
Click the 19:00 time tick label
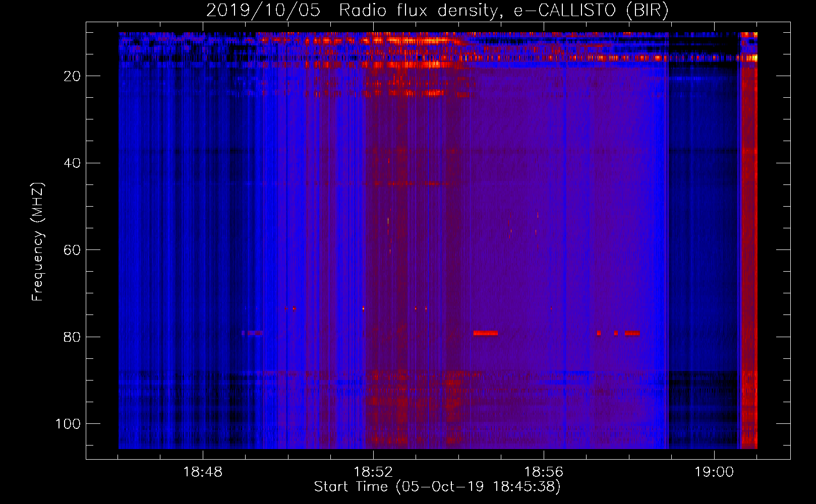714,472
